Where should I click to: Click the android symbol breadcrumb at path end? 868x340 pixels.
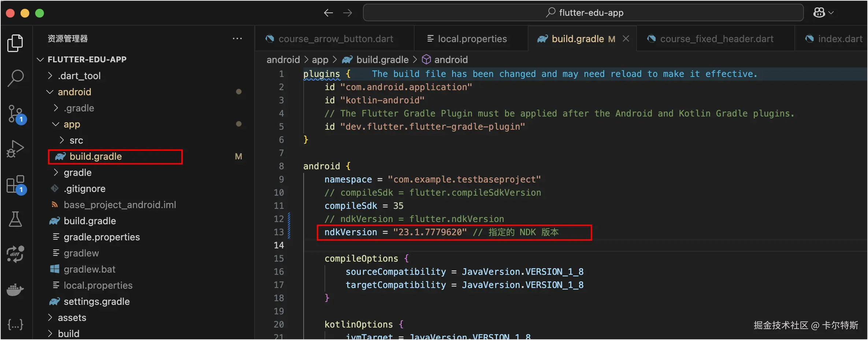(x=445, y=59)
